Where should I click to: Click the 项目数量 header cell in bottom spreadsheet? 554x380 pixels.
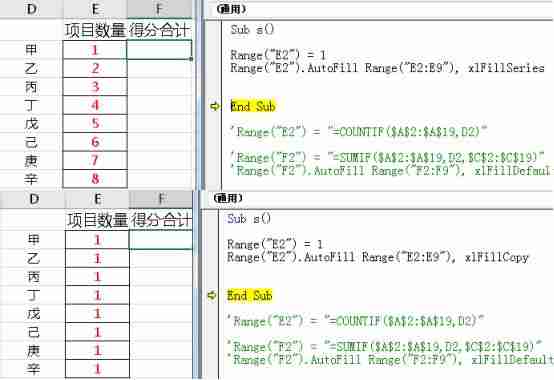98,220
